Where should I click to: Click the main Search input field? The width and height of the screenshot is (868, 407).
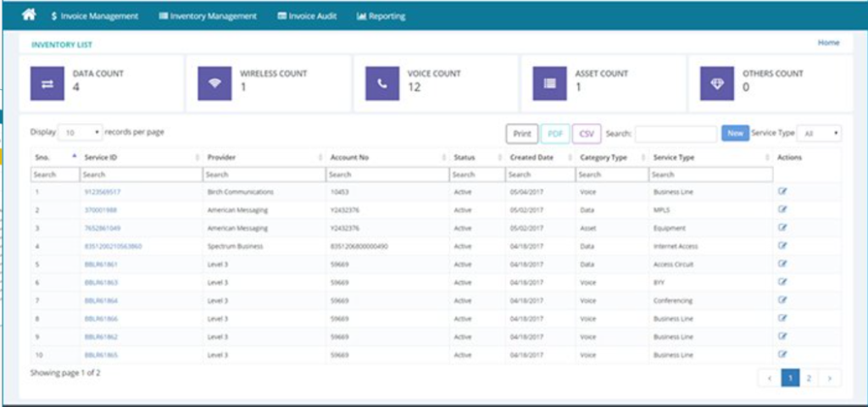pyautogui.click(x=676, y=134)
